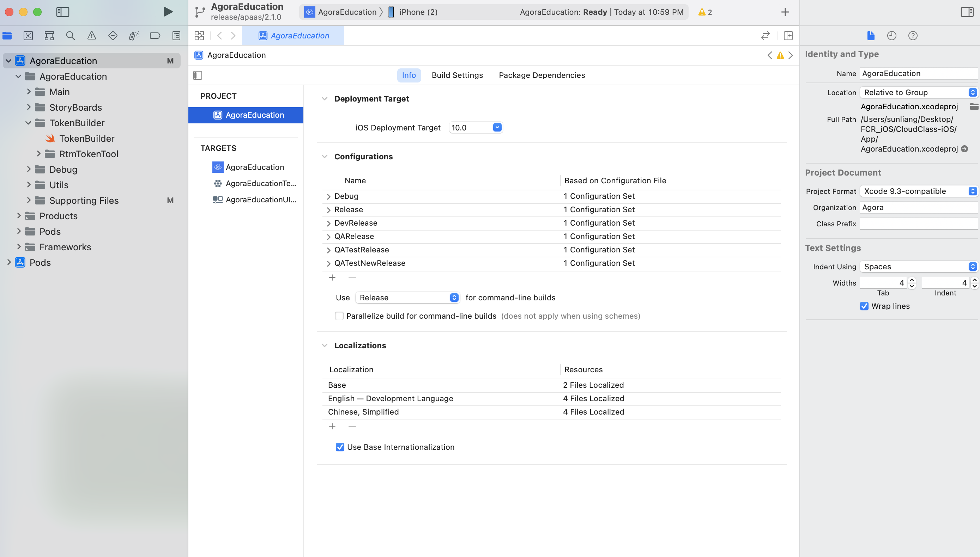This screenshot has width=980, height=557.
Task: Jump to the previous issue
Action: point(770,55)
